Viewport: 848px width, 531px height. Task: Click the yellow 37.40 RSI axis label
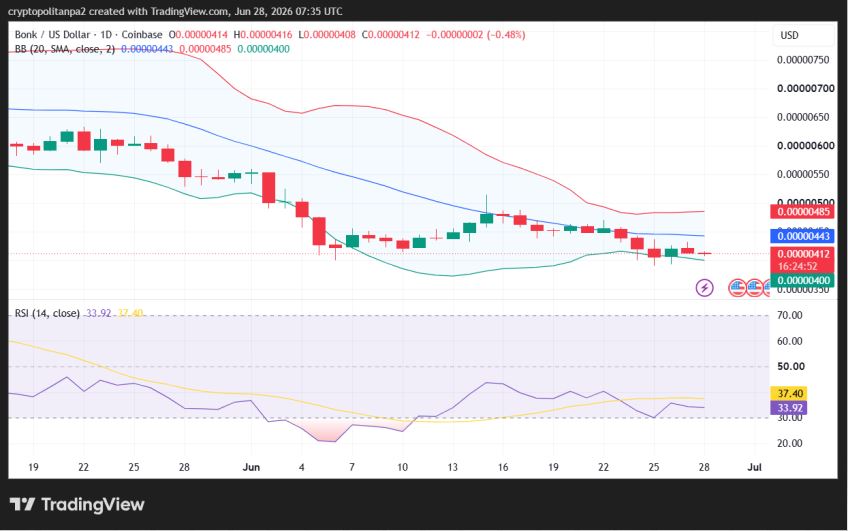pyautogui.click(x=790, y=394)
